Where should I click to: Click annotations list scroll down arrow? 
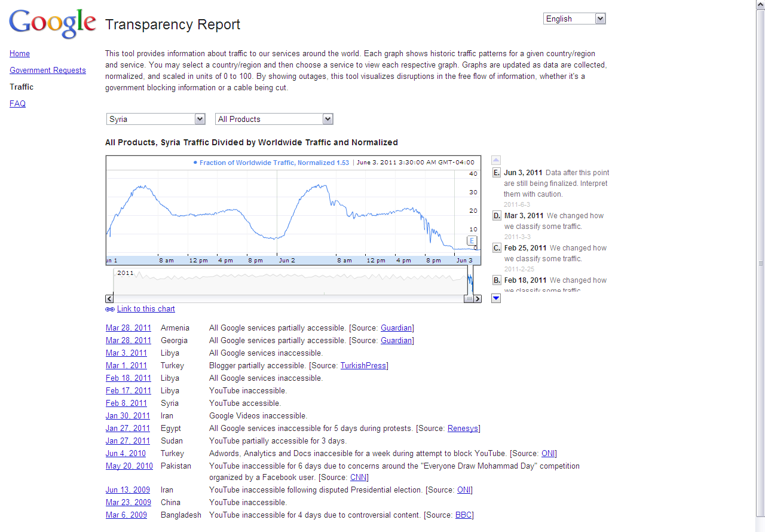tap(496, 298)
